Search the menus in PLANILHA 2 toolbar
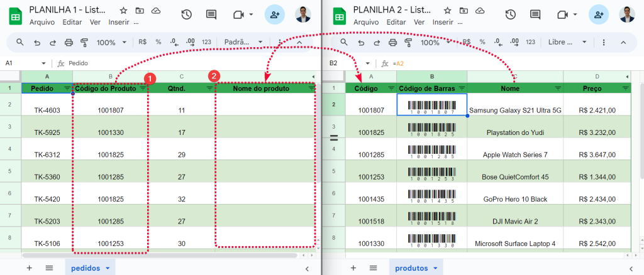Image resolution: width=644 pixels, height=275 pixels. click(x=344, y=42)
